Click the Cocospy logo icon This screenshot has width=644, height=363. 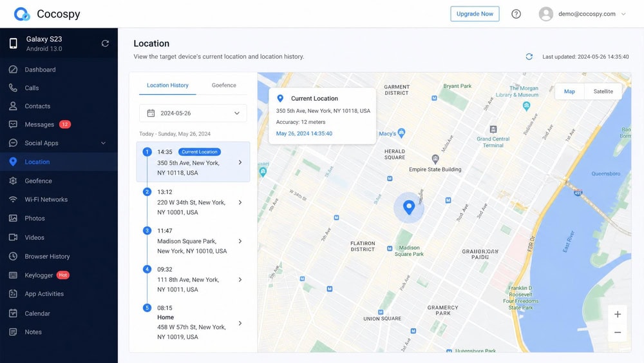point(22,14)
